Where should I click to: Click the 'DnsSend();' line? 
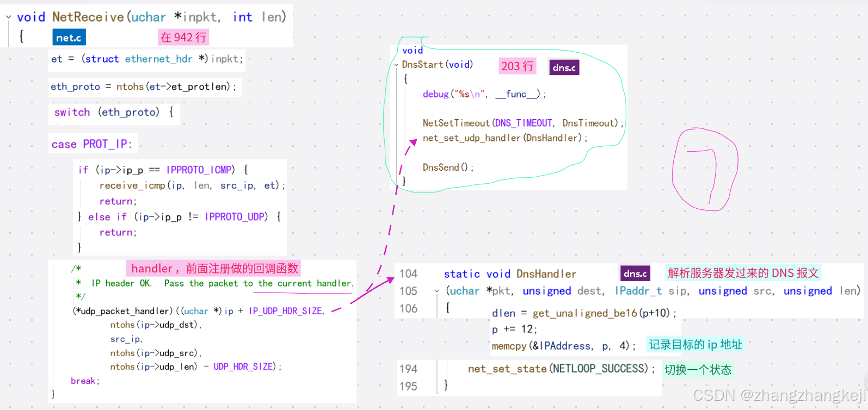pos(448,167)
